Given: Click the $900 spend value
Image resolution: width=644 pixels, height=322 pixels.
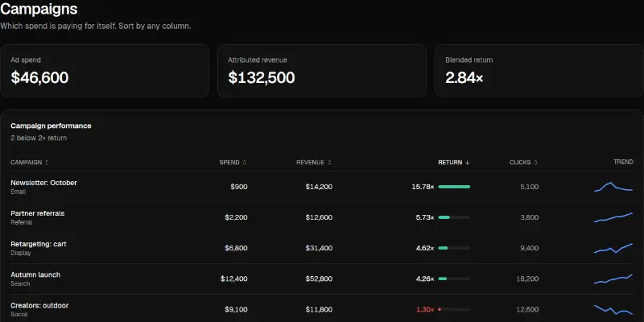Looking at the screenshot, I should pos(239,187).
